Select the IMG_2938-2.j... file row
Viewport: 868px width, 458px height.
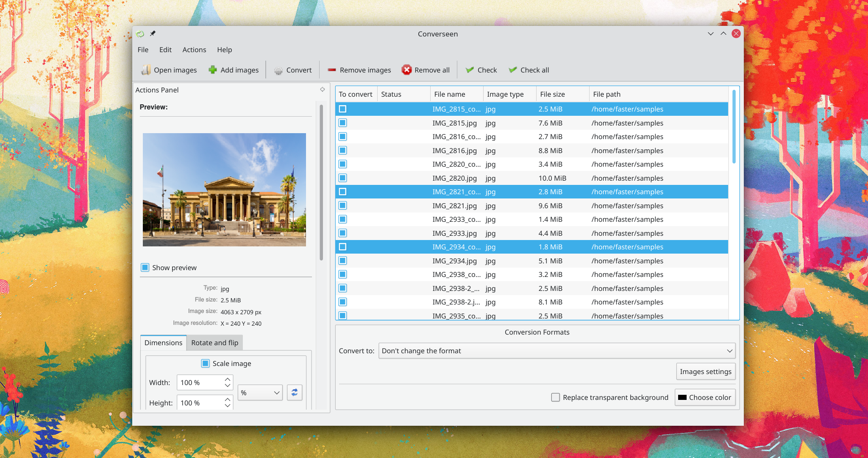(x=532, y=302)
